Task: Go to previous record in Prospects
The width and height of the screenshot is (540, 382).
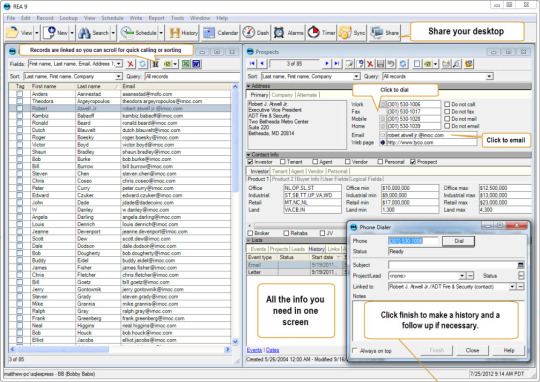Action: click(262, 63)
